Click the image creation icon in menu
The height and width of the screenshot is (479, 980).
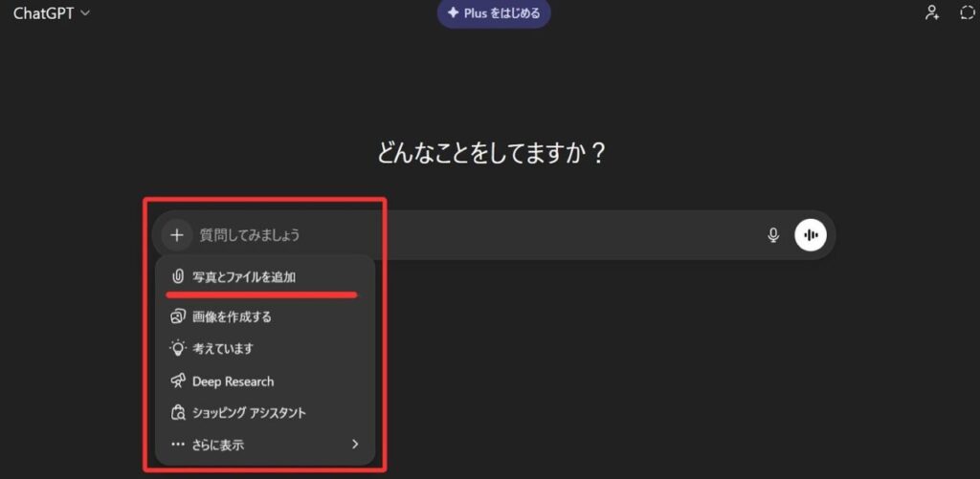pyautogui.click(x=177, y=316)
